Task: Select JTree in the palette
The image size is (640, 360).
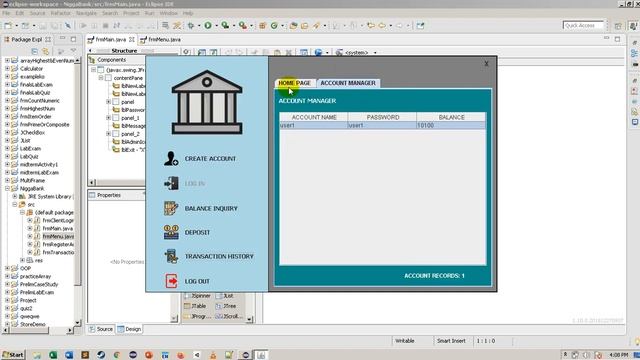Action: (x=226, y=306)
